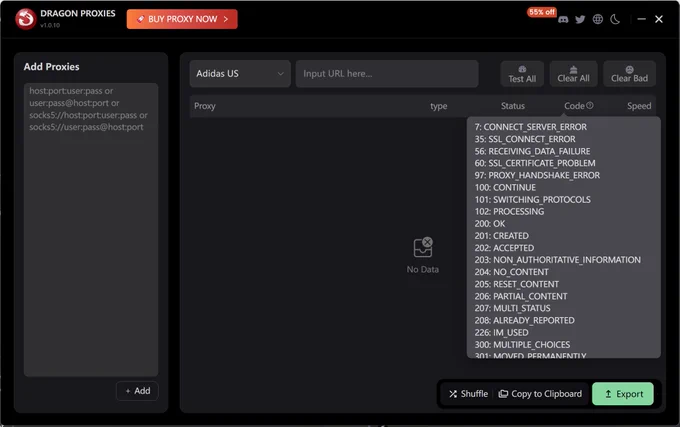Click the green Export button
680x427 pixels.
(x=623, y=394)
